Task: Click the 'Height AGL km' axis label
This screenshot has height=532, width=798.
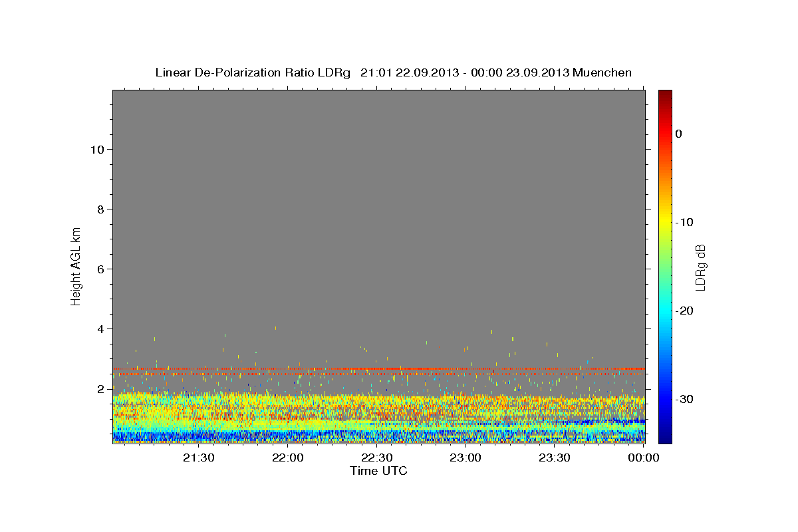Action: (x=76, y=266)
